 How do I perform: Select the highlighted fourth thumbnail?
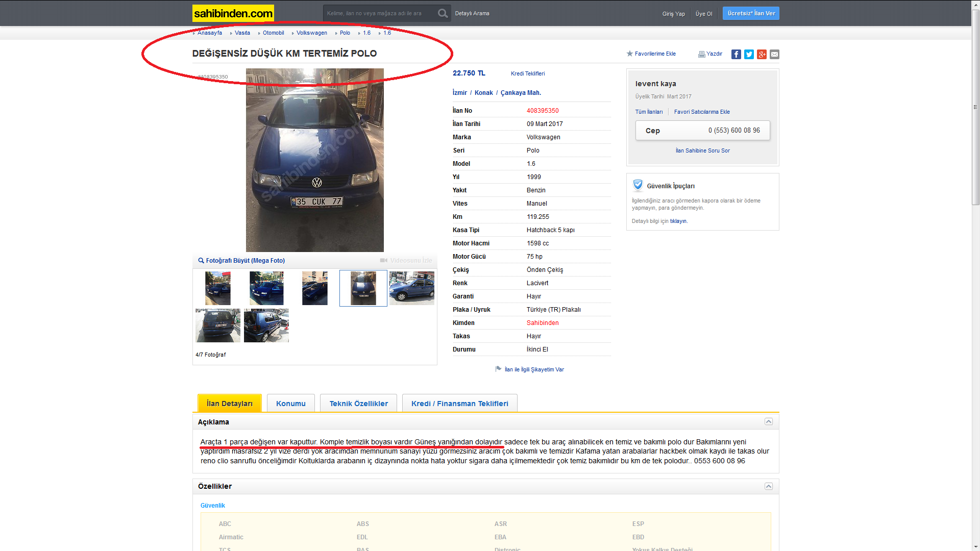pyautogui.click(x=363, y=288)
